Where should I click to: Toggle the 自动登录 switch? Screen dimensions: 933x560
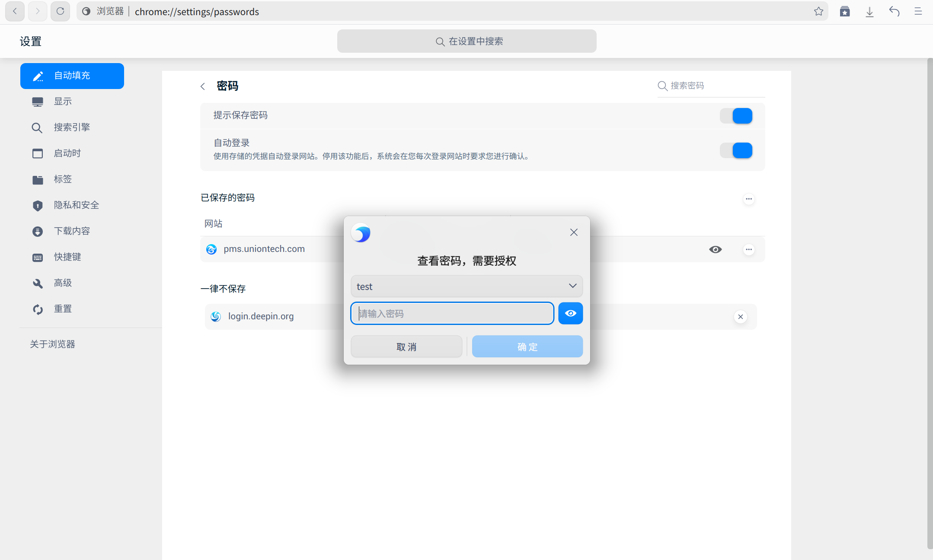pos(736,150)
